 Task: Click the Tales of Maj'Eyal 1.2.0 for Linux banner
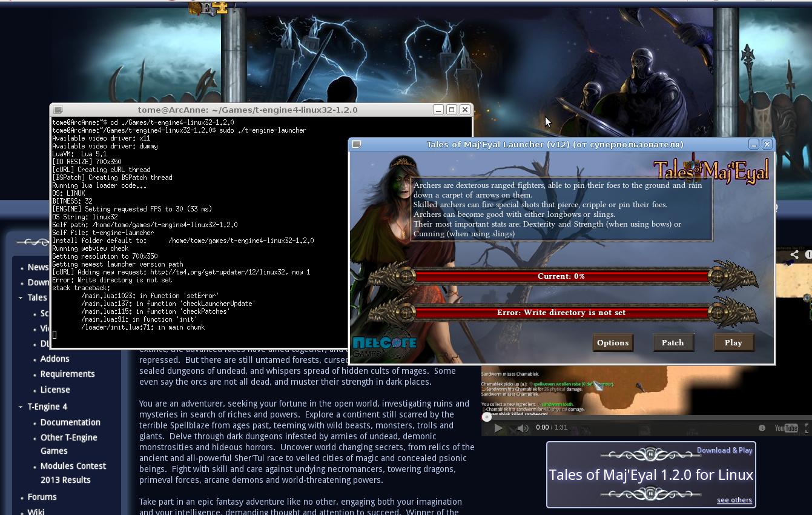[651, 474]
